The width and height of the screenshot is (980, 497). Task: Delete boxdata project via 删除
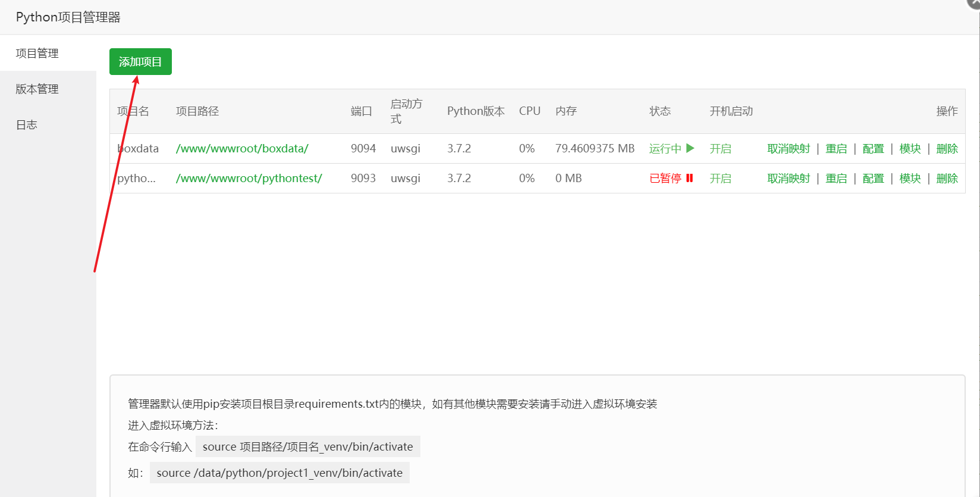click(947, 149)
